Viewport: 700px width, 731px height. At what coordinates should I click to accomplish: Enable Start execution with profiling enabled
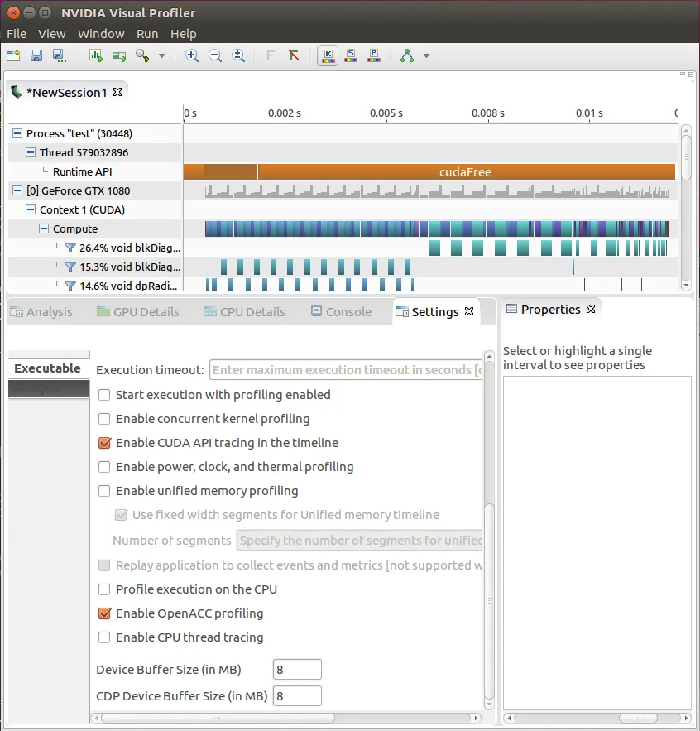pyautogui.click(x=104, y=395)
